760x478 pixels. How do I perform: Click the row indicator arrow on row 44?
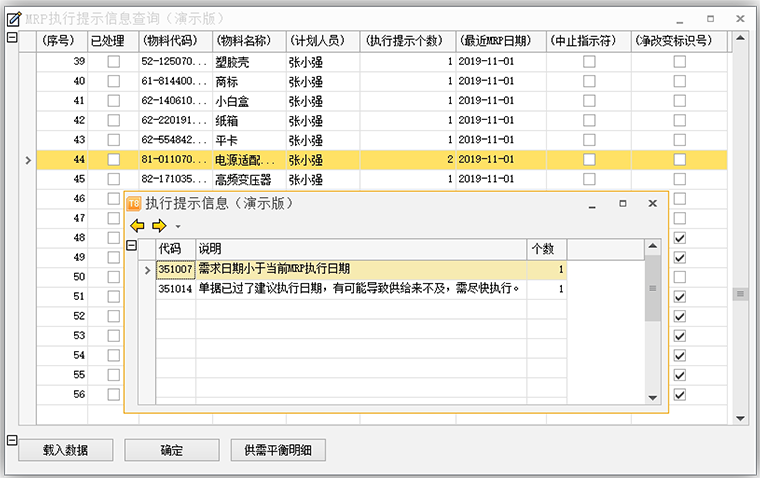(x=28, y=160)
